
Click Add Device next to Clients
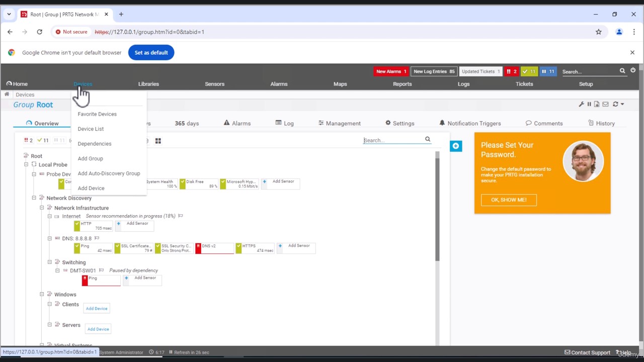point(97,308)
